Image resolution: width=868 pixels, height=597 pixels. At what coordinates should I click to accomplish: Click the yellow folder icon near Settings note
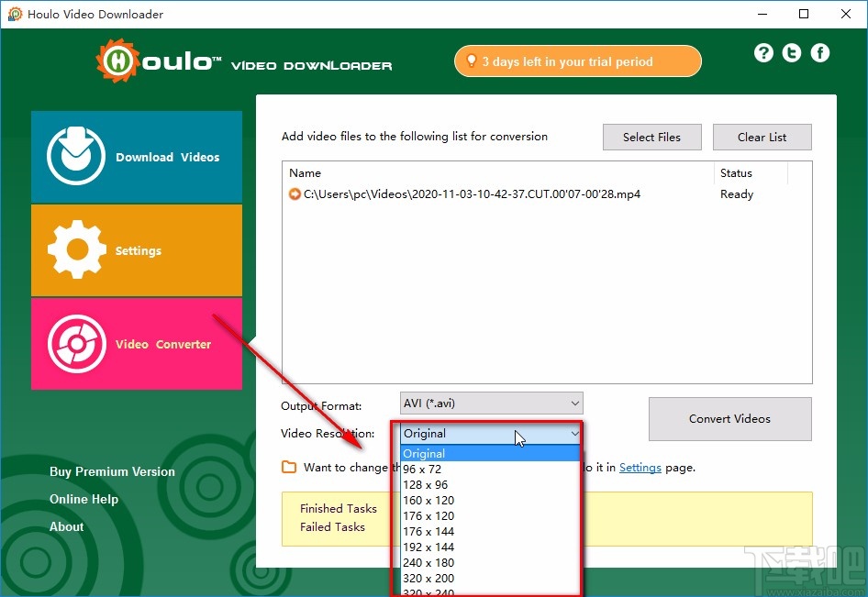pyautogui.click(x=290, y=467)
